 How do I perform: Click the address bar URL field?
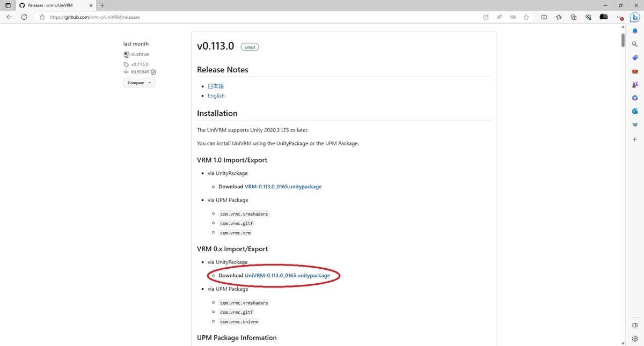point(258,17)
